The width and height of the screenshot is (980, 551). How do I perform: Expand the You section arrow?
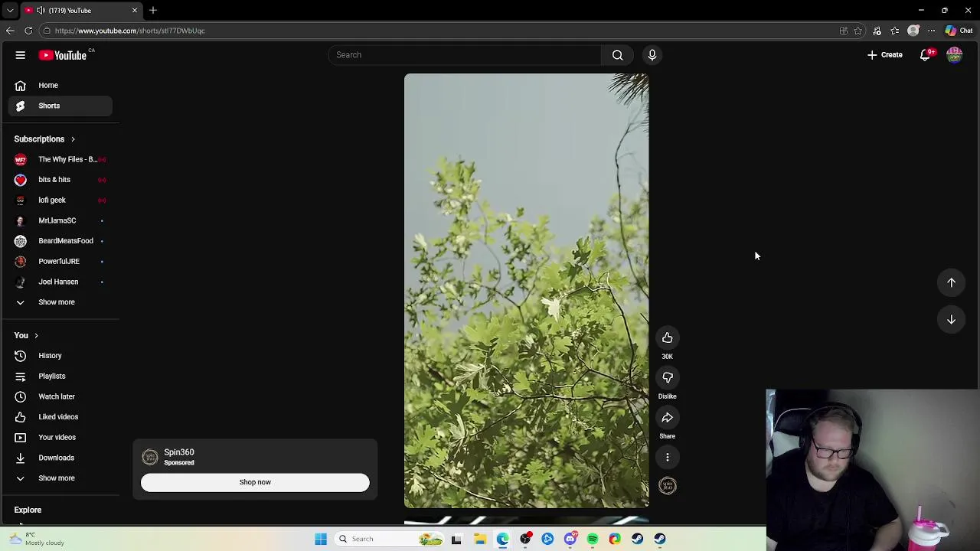36,335
